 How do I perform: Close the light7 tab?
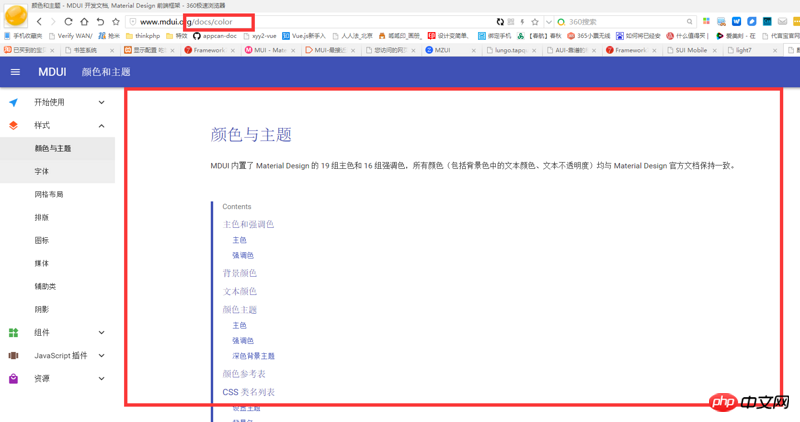coord(774,51)
